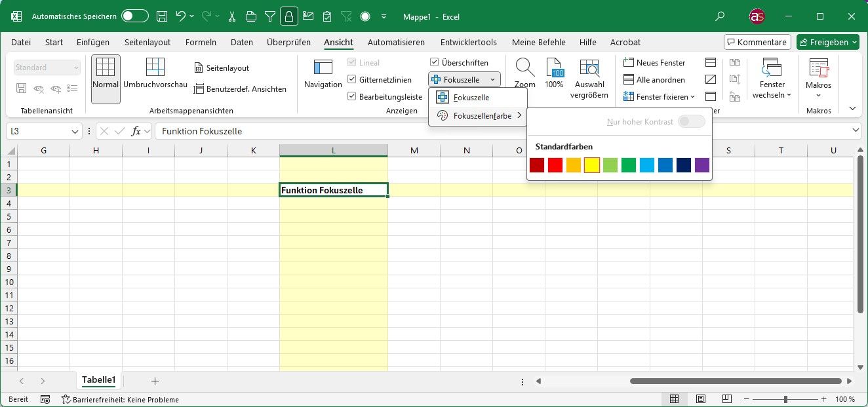
Task: Click the save icon in title bar
Action: (x=162, y=16)
